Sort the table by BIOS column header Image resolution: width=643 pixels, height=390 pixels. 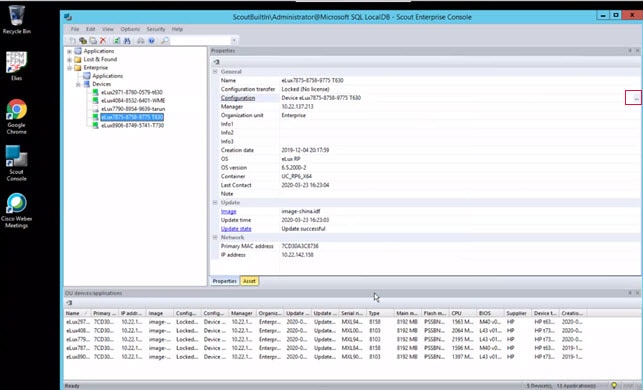point(490,313)
